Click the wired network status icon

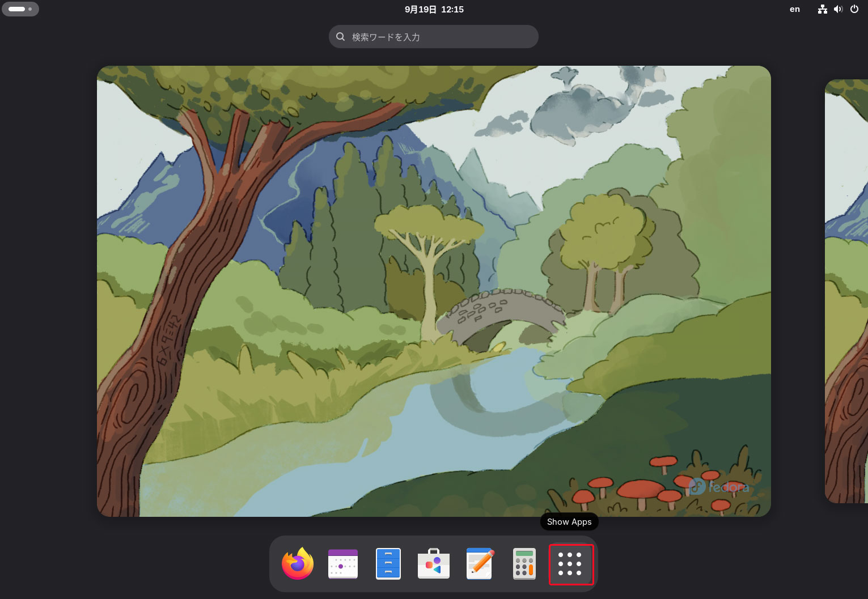[823, 9]
